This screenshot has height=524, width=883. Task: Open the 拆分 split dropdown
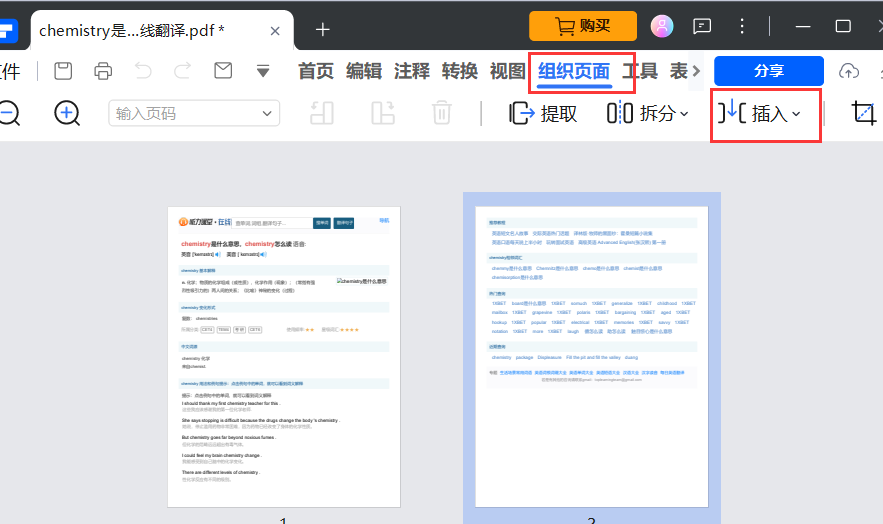648,114
